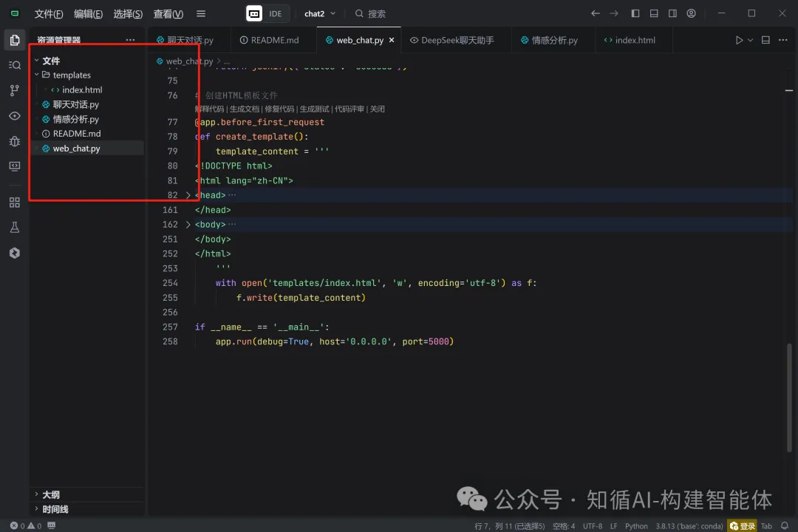Image resolution: width=798 pixels, height=532 pixels.
Task: Open 选择(S) menu
Action: coord(128,14)
